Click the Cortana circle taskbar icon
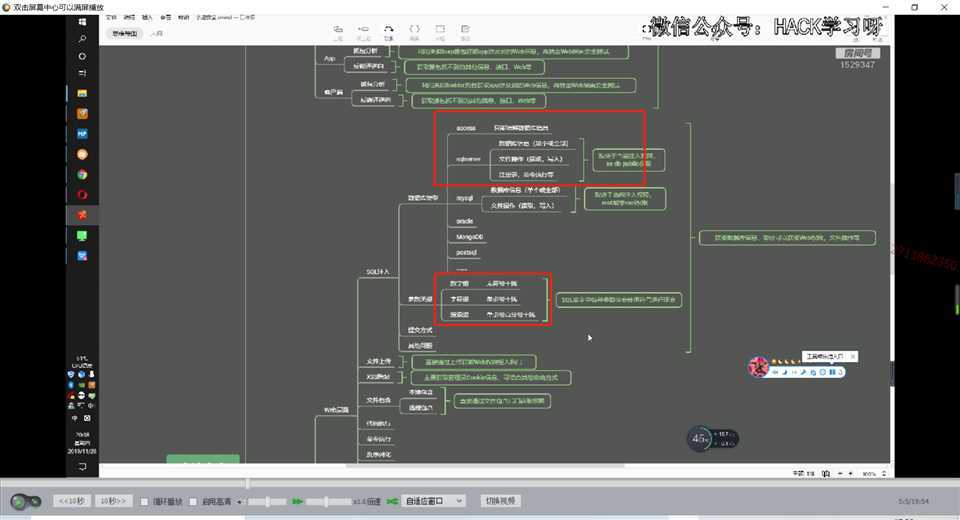Viewport: 960px width, 520px height. 82,56
